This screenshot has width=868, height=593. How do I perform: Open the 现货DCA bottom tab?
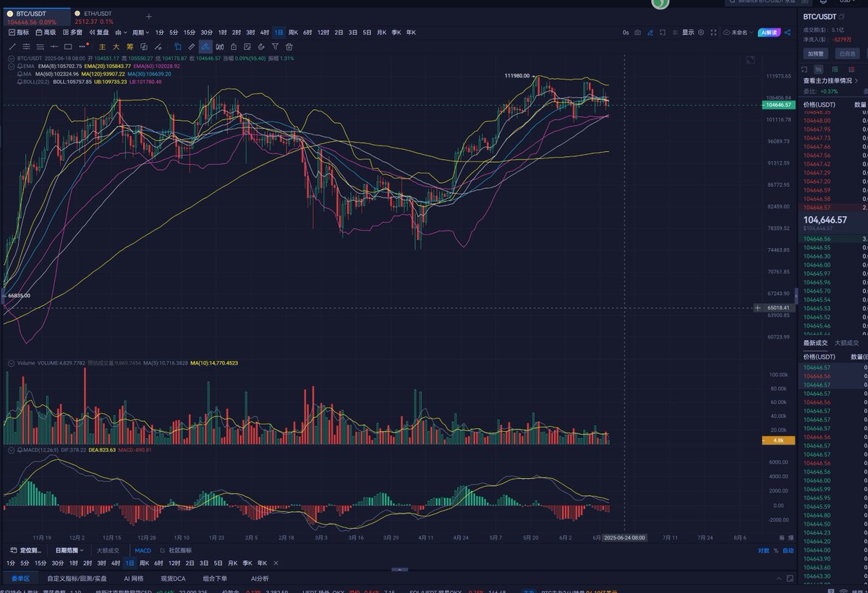tap(173, 579)
